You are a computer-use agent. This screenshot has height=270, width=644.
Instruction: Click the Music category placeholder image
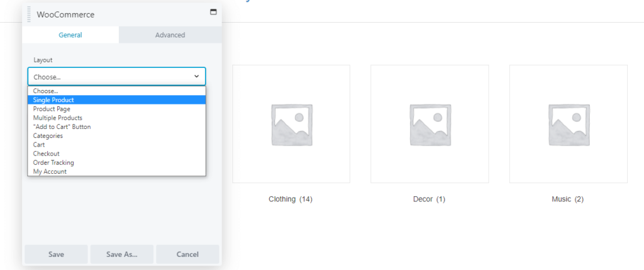pyautogui.click(x=569, y=124)
